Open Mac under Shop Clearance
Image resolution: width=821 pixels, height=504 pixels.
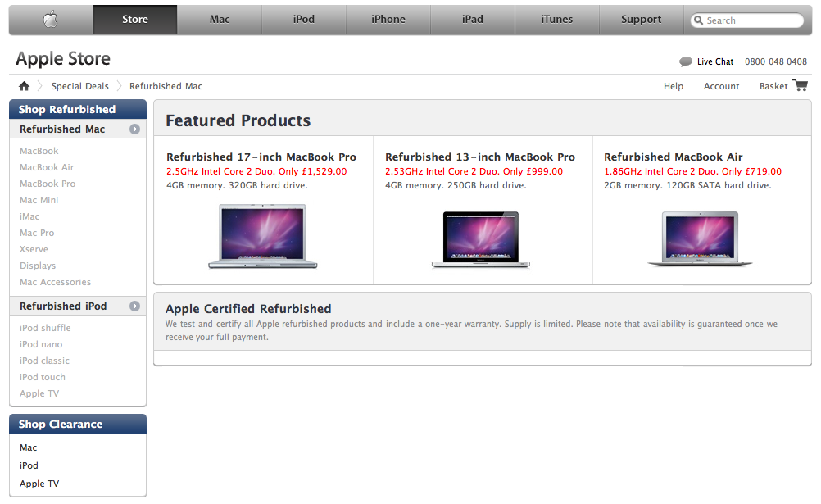[29, 447]
